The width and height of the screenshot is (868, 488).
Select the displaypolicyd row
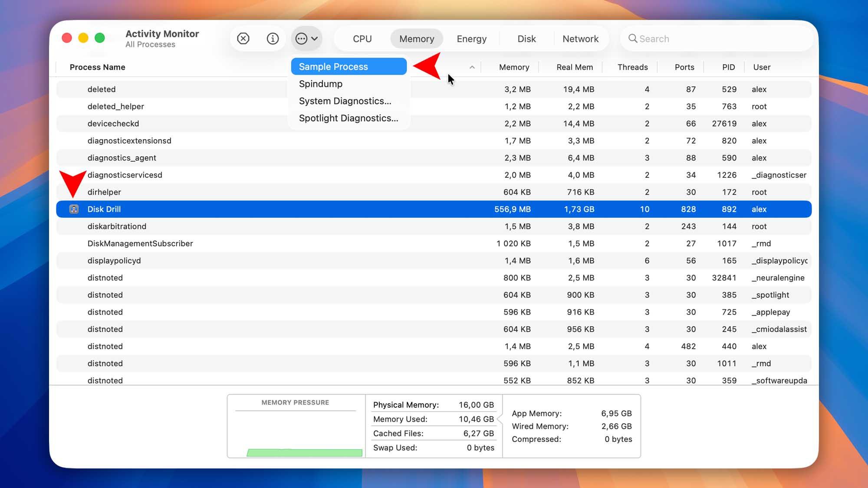coord(434,261)
